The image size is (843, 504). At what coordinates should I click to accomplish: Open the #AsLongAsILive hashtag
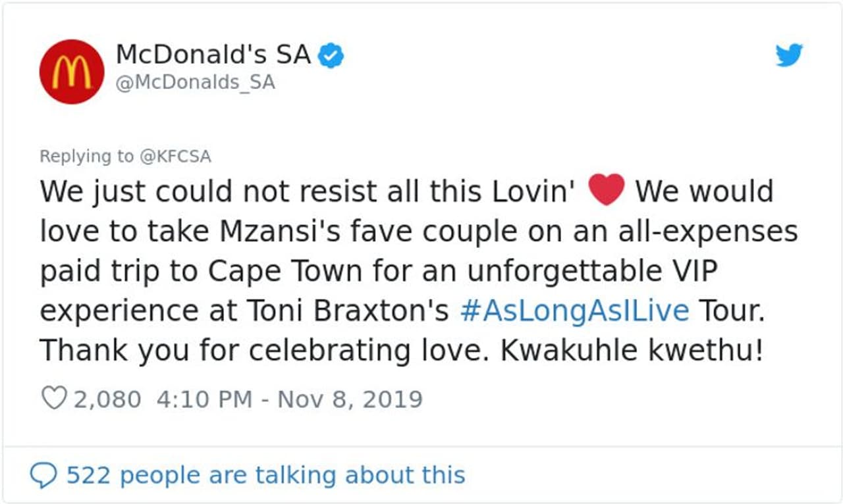pos(574,311)
